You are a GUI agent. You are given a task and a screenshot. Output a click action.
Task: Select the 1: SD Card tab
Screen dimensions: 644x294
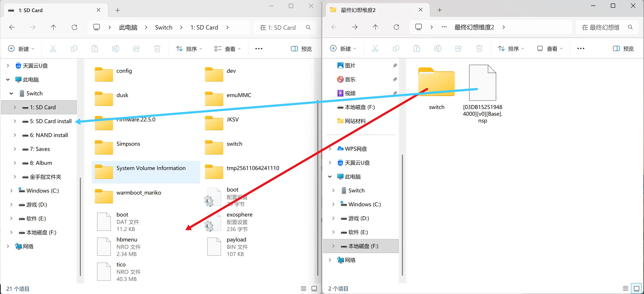point(56,10)
